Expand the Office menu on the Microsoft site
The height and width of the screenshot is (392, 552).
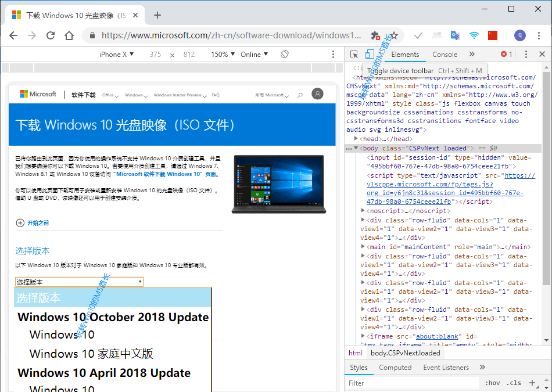110,95
